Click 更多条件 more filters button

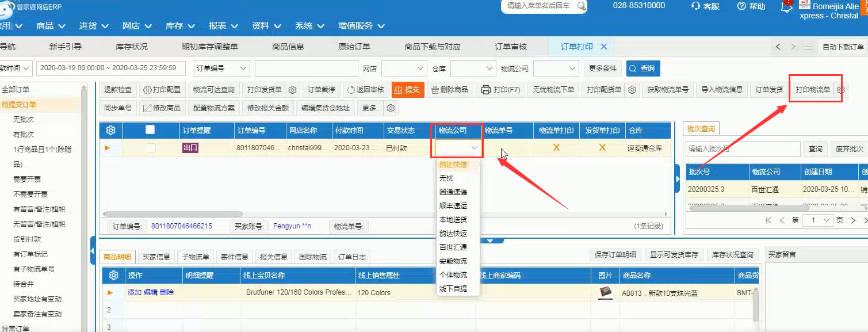(603, 68)
